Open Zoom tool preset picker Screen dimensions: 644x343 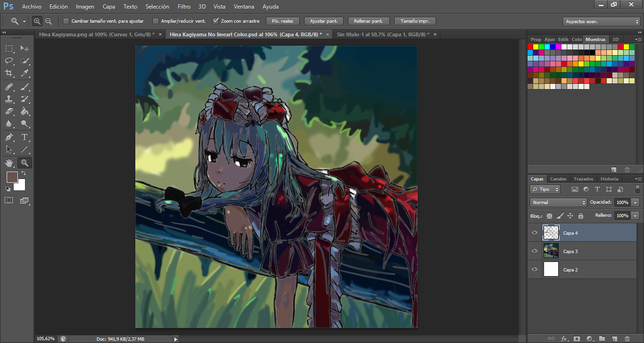tap(18, 21)
